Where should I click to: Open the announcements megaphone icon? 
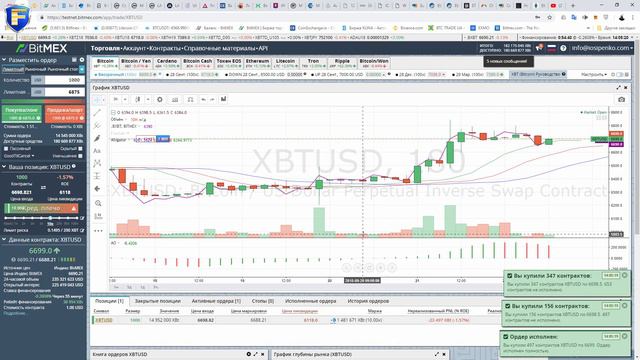[x=539, y=48]
